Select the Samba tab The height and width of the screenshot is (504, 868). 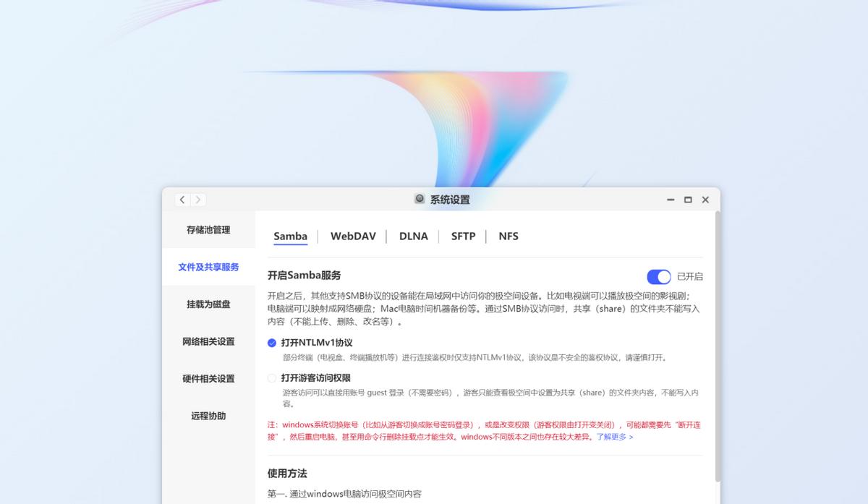(x=290, y=236)
